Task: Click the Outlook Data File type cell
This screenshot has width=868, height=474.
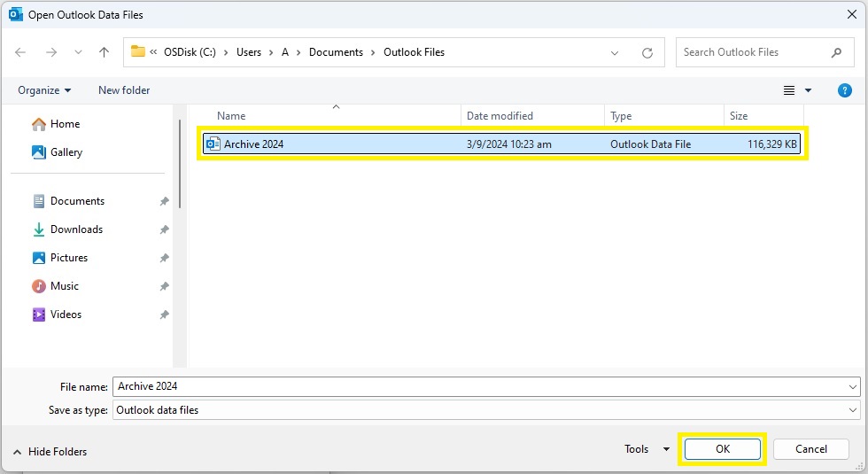Action: (x=650, y=144)
